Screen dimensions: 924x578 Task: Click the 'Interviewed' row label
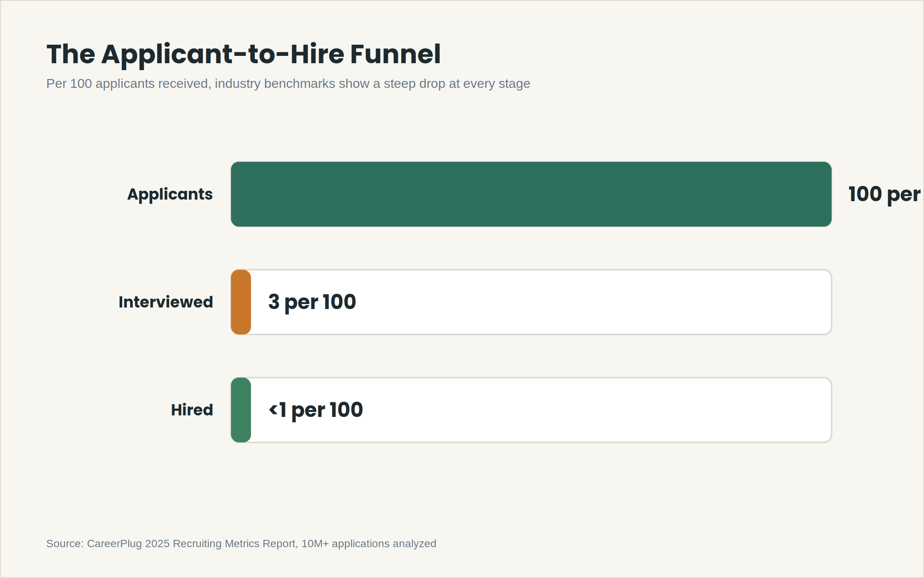coord(166,302)
